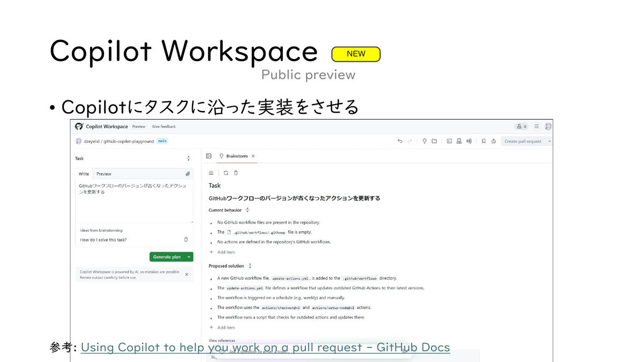This screenshot has width=644, height=362.
Task: Open the GitHub Docs reference link
Action: click(x=265, y=348)
